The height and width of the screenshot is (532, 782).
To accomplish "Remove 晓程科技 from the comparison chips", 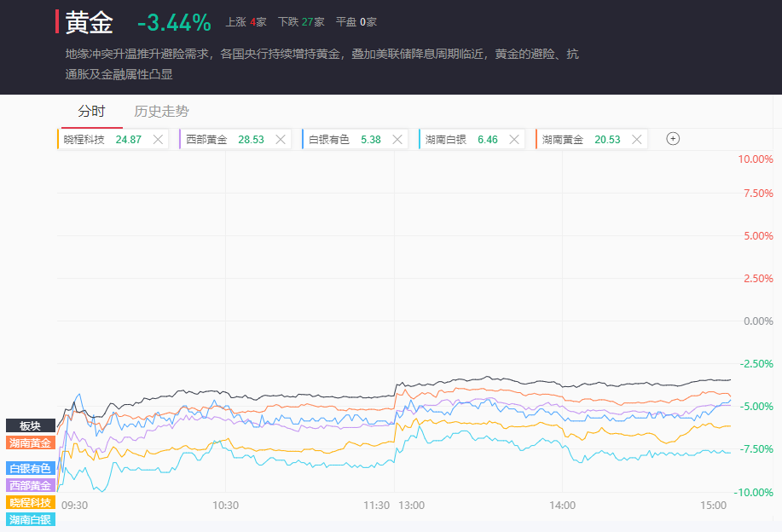I will [158, 140].
